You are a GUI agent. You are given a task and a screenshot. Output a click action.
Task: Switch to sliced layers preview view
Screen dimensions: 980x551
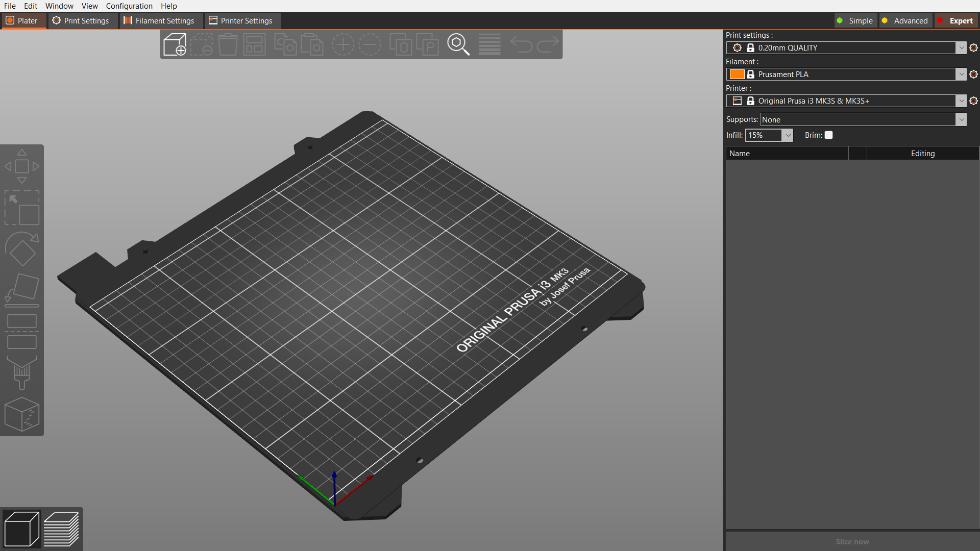tap(61, 529)
